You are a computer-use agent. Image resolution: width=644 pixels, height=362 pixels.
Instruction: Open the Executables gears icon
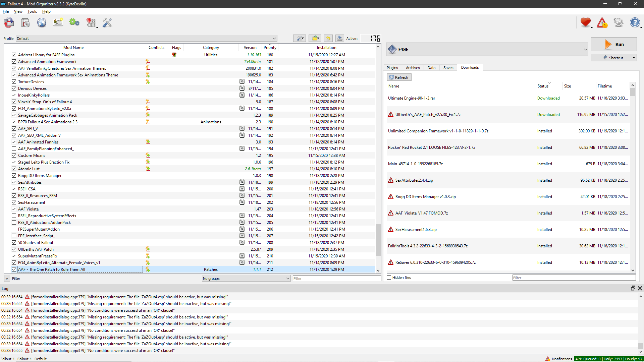[74, 23]
